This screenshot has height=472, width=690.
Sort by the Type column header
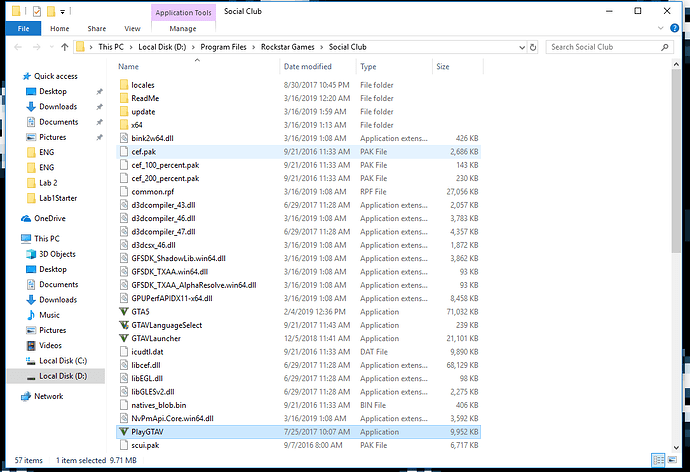click(x=394, y=66)
